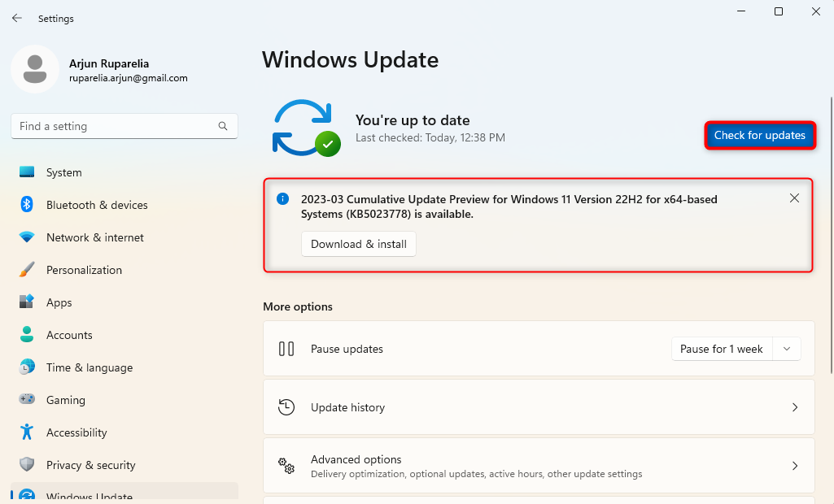The image size is (834, 504).
Task: Click the Privacy shield icon
Action: coord(27,464)
